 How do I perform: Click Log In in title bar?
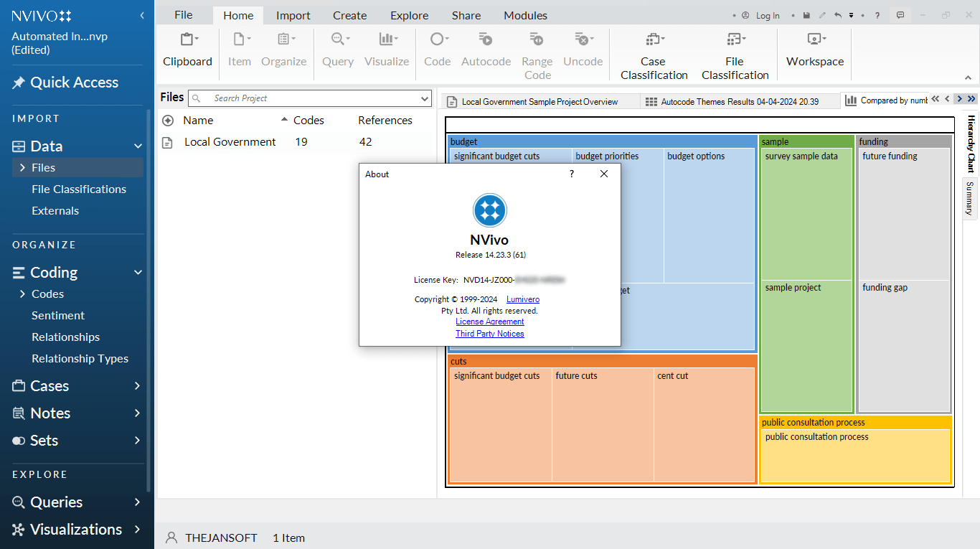coord(768,16)
